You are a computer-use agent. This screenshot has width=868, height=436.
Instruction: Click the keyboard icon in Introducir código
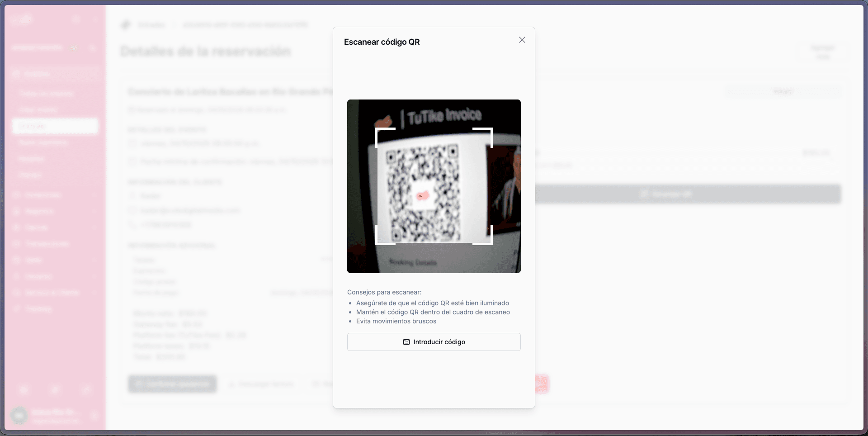(x=406, y=342)
